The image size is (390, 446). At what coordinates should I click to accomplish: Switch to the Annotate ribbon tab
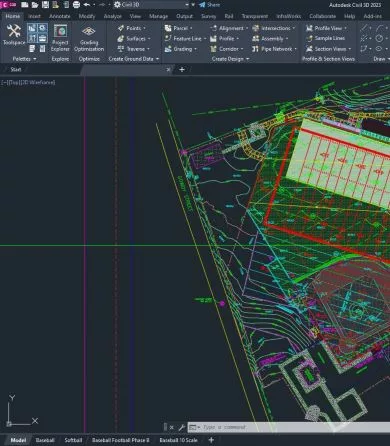click(x=60, y=16)
